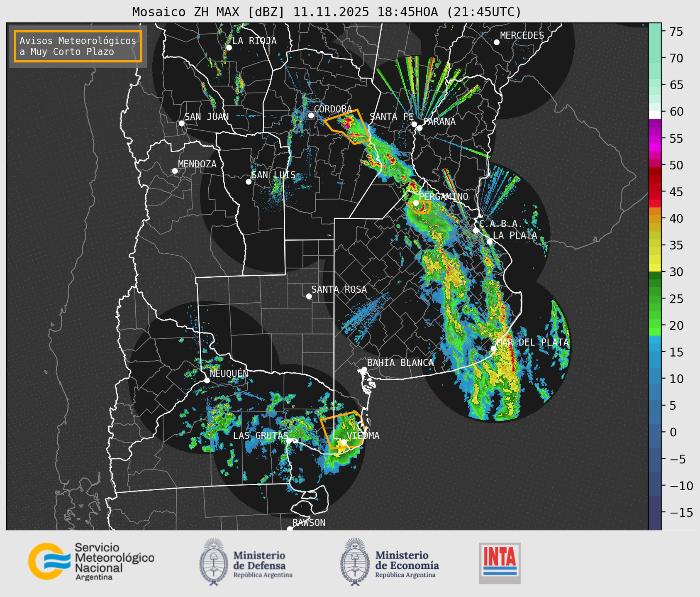The height and width of the screenshot is (597, 700).
Task: Click the Las Grutas city marker dot
Action: pos(289,440)
